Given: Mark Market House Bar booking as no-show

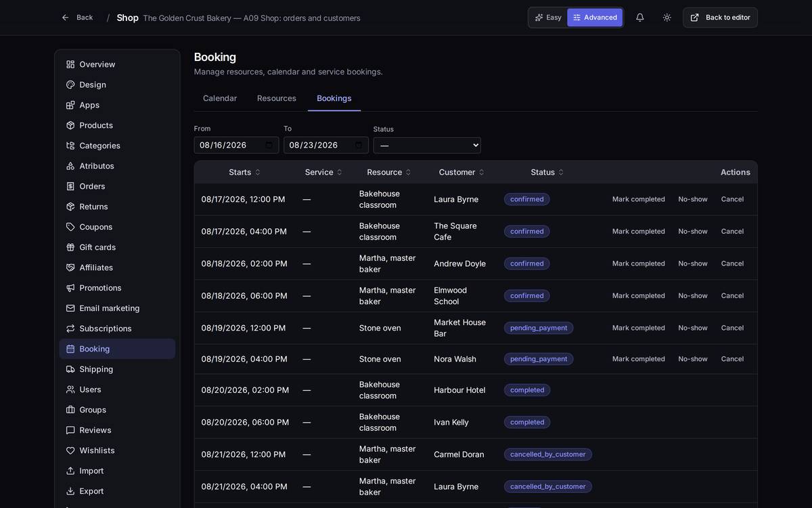Looking at the screenshot, I should tap(693, 328).
